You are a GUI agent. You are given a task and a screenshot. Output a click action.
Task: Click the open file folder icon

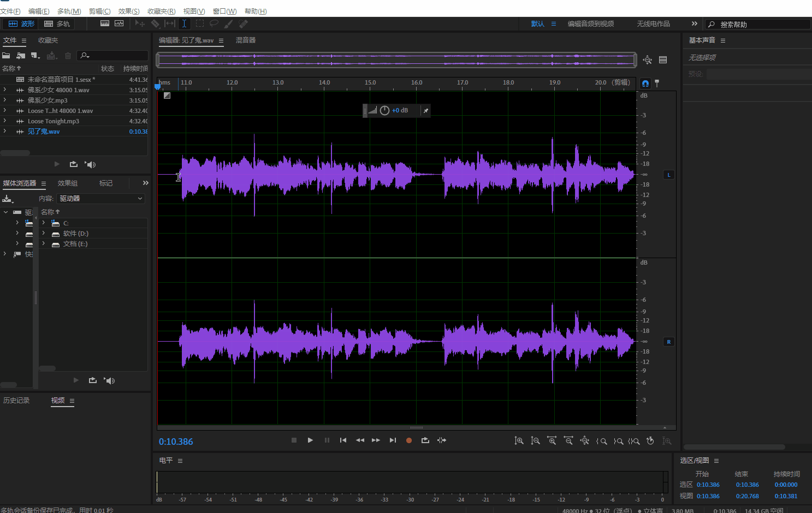(x=6, y=56)
